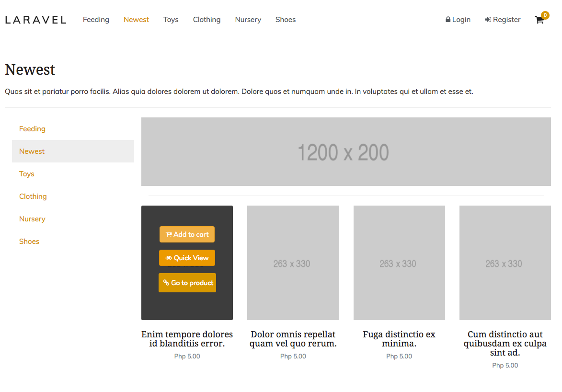The image size is (562, 392).
Task: Go to Feeding in top navigation
Action: [96, 20]
